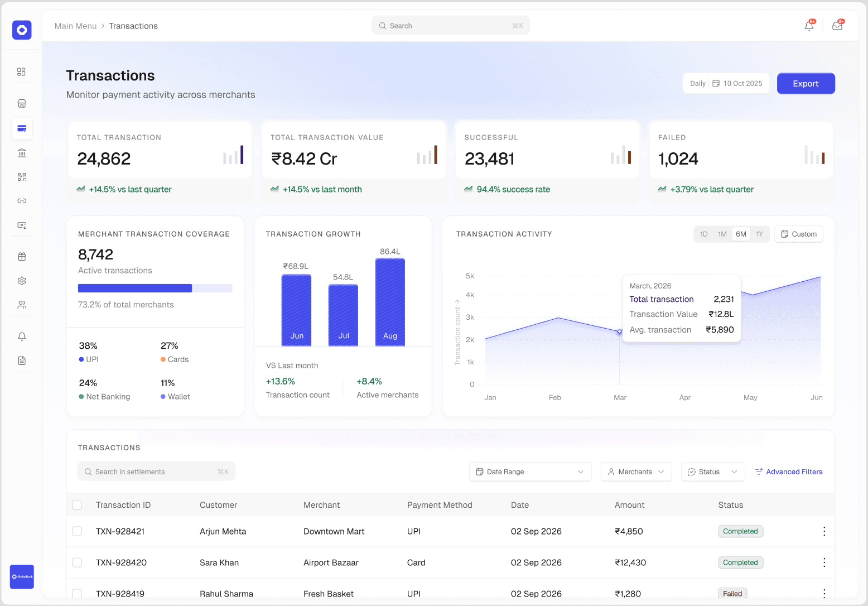
Task: Open the store icon in sidebar
Action: pos(22,103)
